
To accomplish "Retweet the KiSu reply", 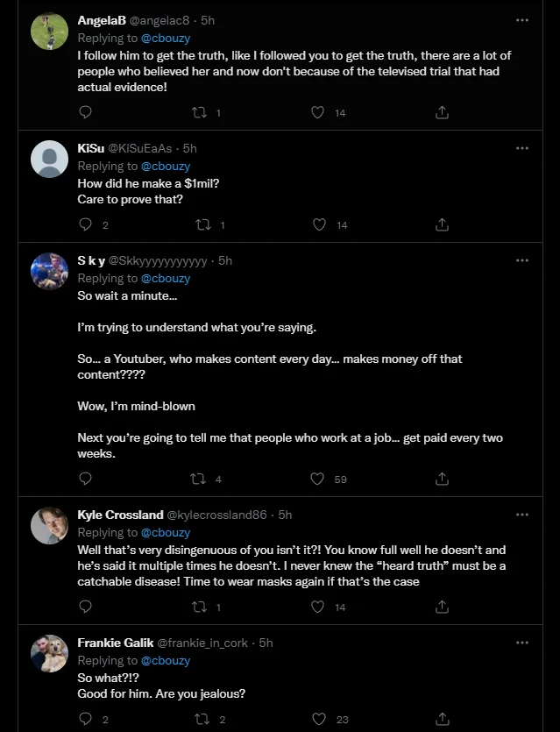I will coord(203,225).
